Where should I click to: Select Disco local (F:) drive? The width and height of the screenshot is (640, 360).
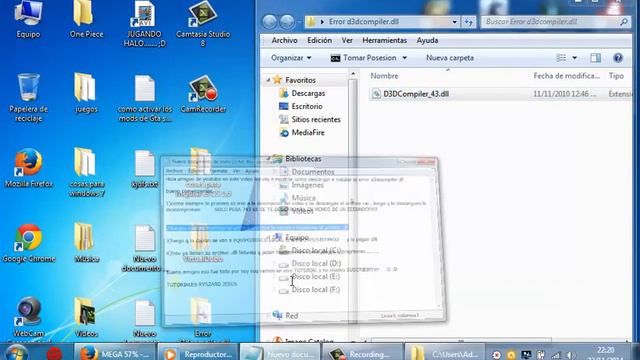pos(309,290)
